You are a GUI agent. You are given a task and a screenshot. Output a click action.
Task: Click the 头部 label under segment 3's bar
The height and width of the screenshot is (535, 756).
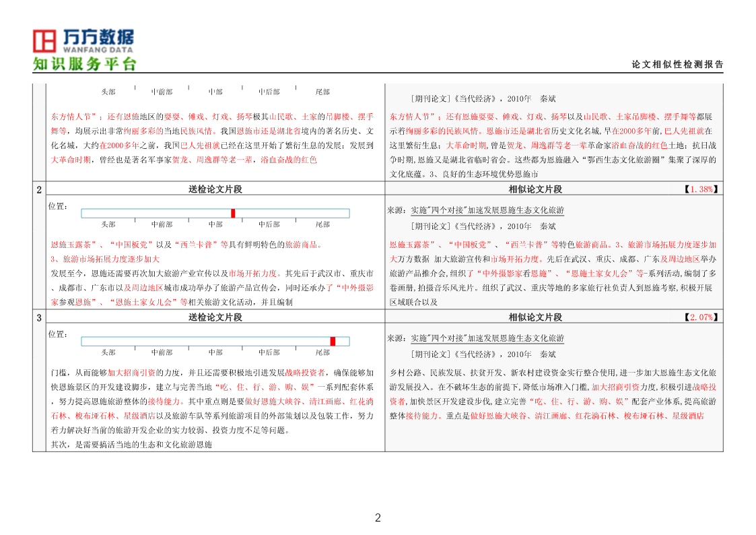coord(108,352)
